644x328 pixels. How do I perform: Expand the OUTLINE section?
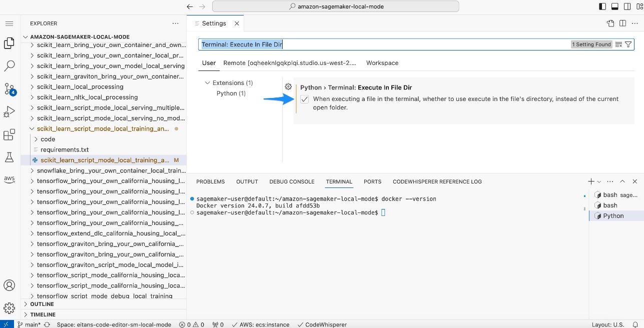coord(103,304)
